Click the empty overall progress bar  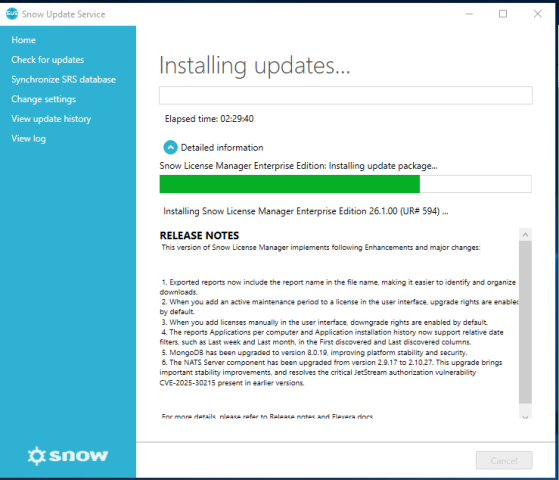[345, 95]
